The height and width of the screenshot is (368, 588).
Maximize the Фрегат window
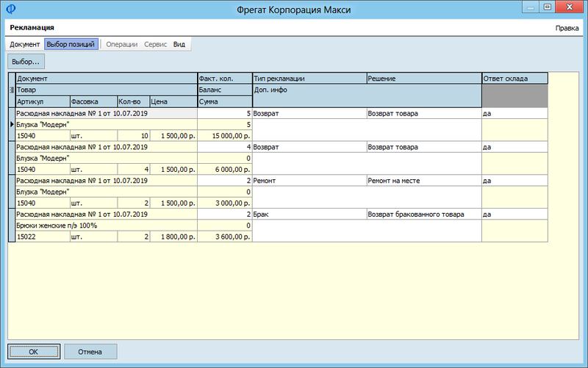pos(547,7)
